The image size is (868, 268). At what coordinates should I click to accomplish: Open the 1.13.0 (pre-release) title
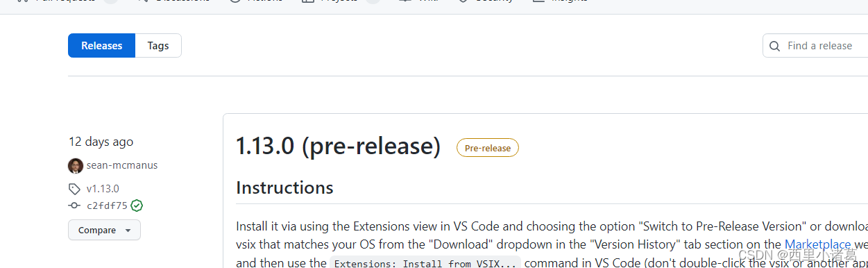pos(339,146)
